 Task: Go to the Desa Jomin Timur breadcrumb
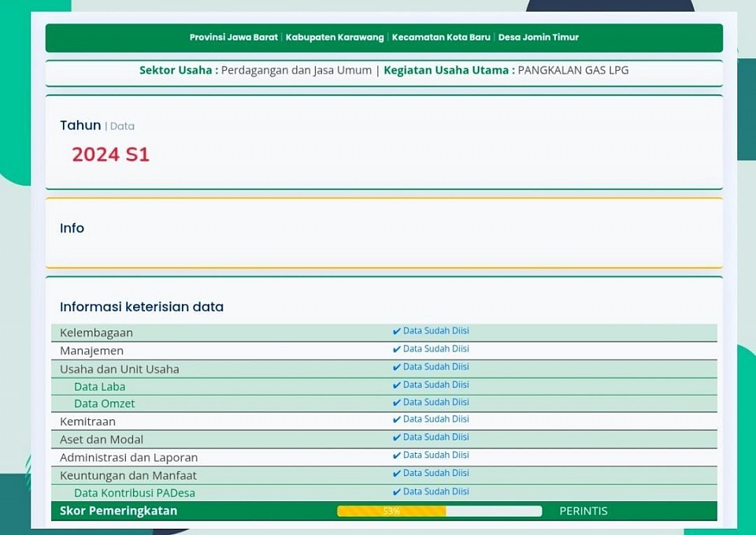point(538,37)
